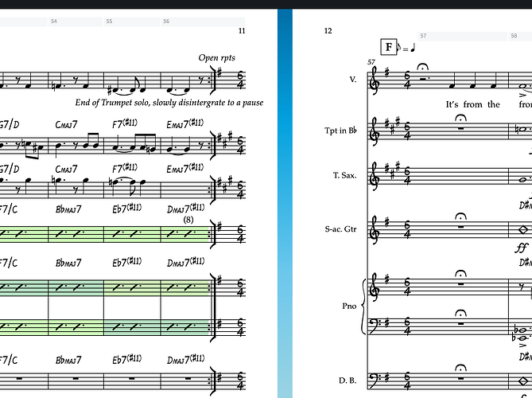This screenshot has height=398, width=532.
Task: Click the eighth-equals-quarter tempo equation mark
Action: 406,48
